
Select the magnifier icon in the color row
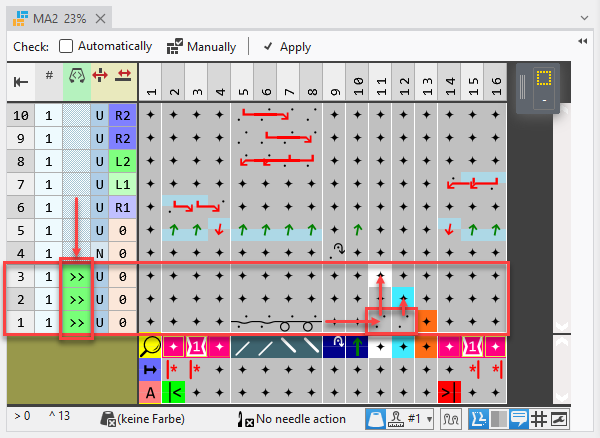(149, 347)
